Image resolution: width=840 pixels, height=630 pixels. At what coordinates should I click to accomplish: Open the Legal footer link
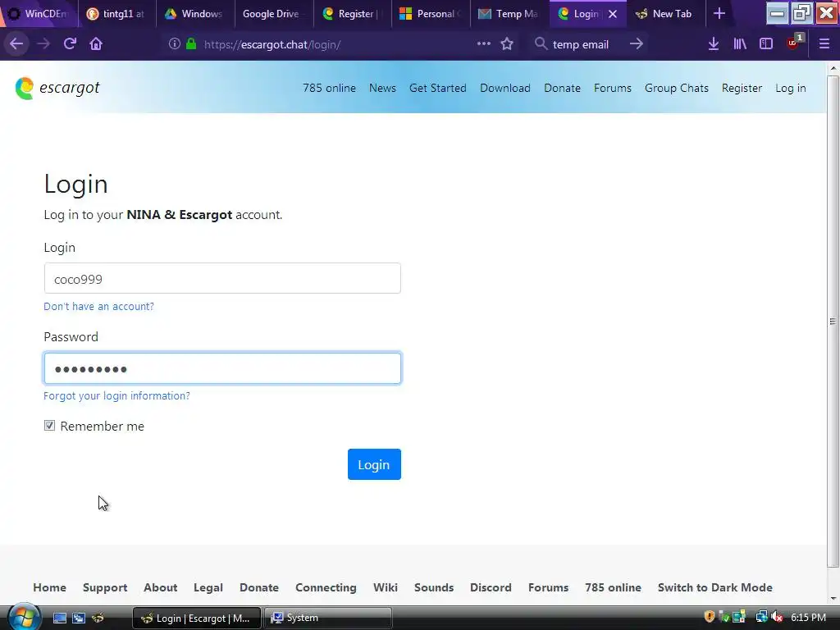(208, 587)
